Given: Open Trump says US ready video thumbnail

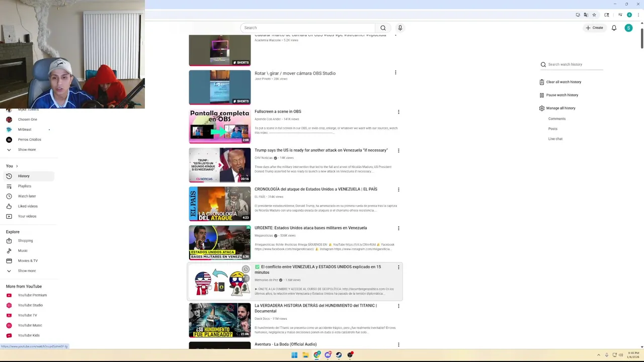Looking at the screenshot, I should pyautogui.click(x=220, y=165).
